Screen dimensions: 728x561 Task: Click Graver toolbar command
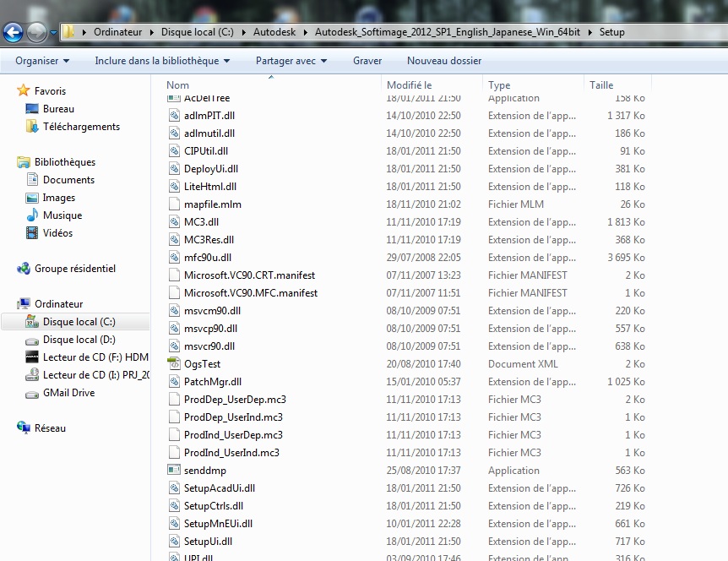pos(367,61)
